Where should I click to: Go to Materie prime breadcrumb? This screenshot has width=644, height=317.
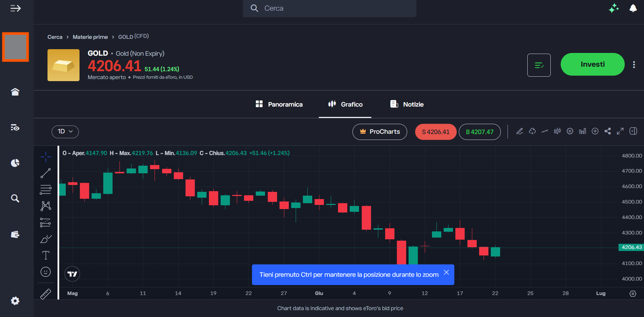pos(90,37)
